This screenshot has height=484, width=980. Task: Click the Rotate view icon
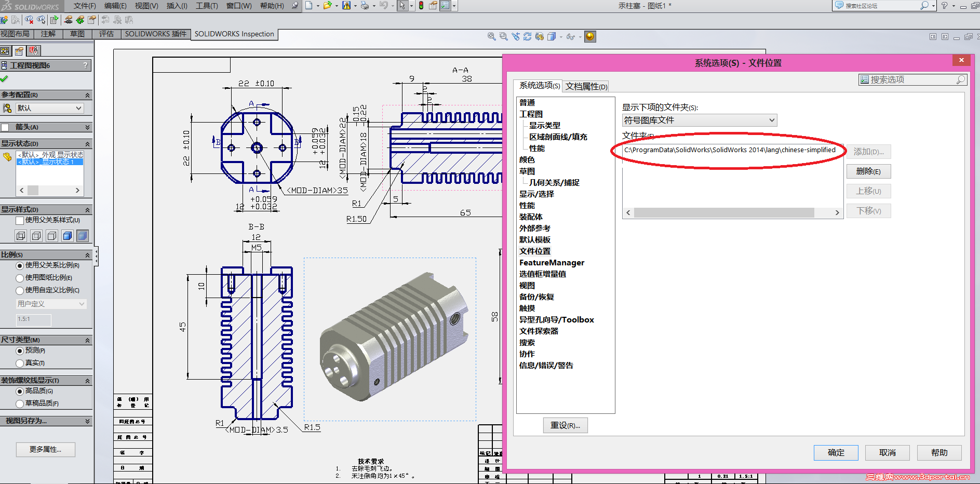click(527, 36)
